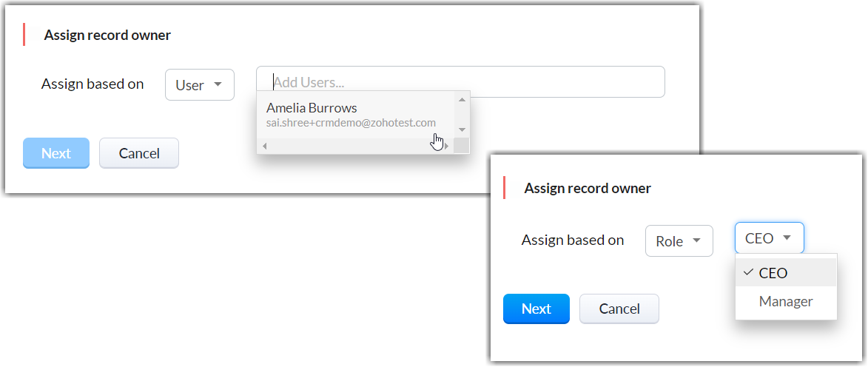Click right arrow of suggestions horizontal scrollbar
The width and height of the screenshot is (868, 367).
(x=445, y=146)
